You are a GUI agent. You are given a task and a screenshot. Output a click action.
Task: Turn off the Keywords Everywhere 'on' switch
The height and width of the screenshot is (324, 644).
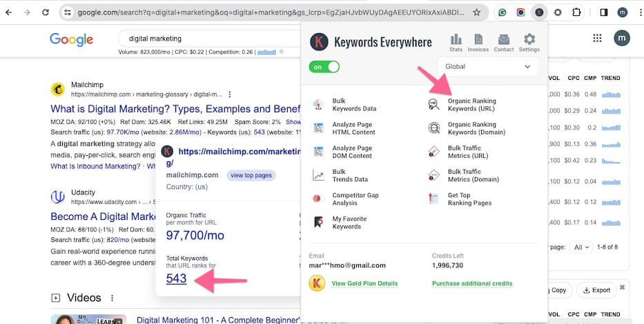pos(324,67)
